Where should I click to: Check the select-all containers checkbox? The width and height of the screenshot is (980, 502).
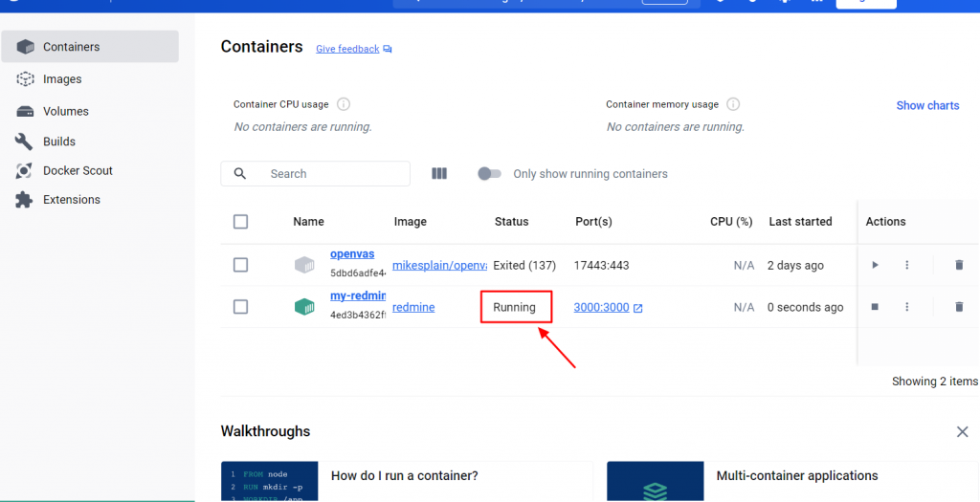[x=240, y=222]
